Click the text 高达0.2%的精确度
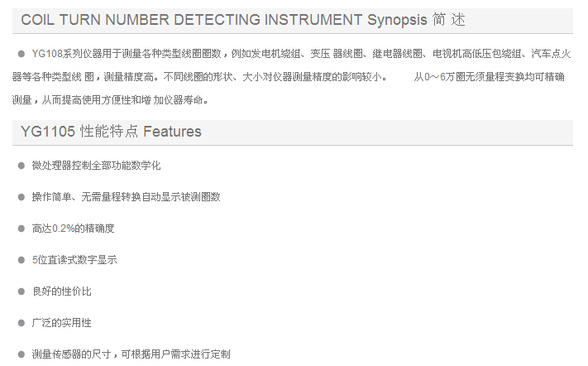Screen dimensions: 588x366 [x=73, y=229]
